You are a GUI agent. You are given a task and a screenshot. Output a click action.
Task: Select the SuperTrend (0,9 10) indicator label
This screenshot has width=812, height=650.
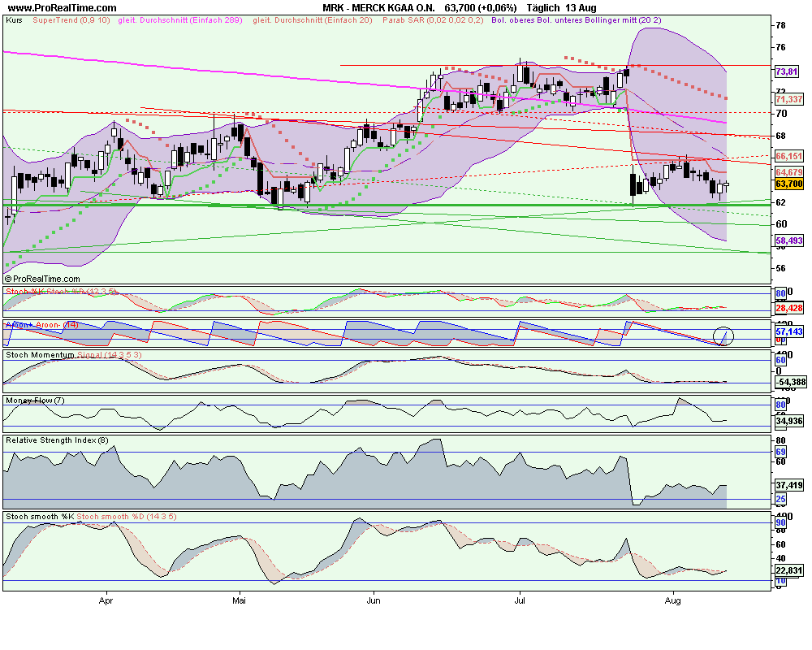71,20
